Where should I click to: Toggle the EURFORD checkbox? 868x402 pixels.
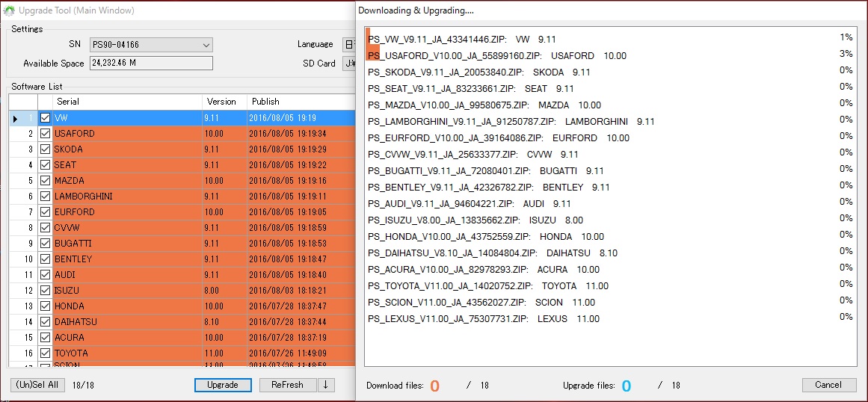coord(45,211)
